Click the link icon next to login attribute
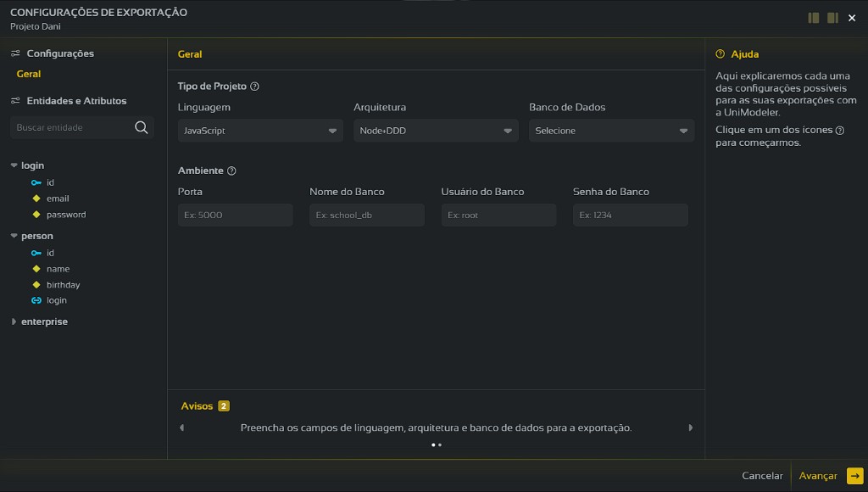868x492 pixels. (x=36, y=300)
